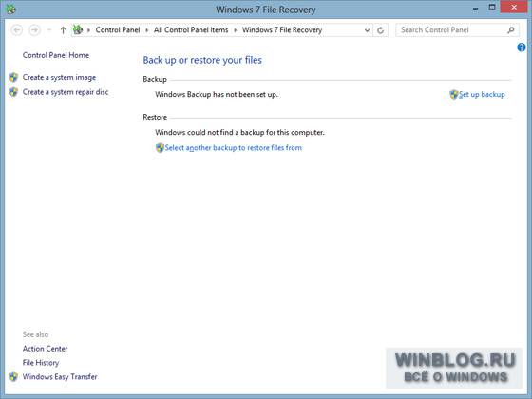The width and height of the screenshot is (532, 399).
Task: Click the Forward navigation arrow
Action: (x=34, y=30)
